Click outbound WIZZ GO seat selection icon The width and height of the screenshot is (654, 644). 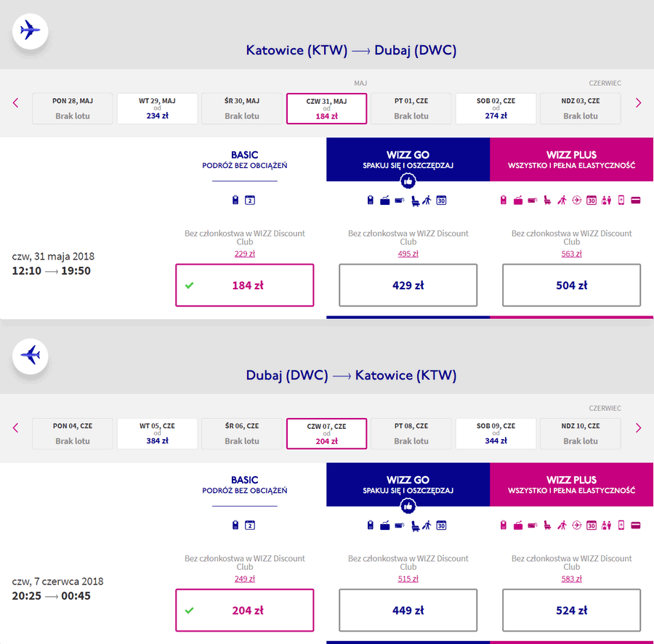415,201
